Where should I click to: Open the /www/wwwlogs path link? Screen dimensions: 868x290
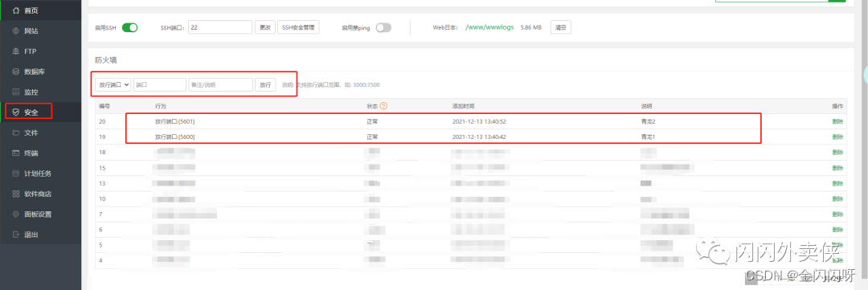[490, 27]
